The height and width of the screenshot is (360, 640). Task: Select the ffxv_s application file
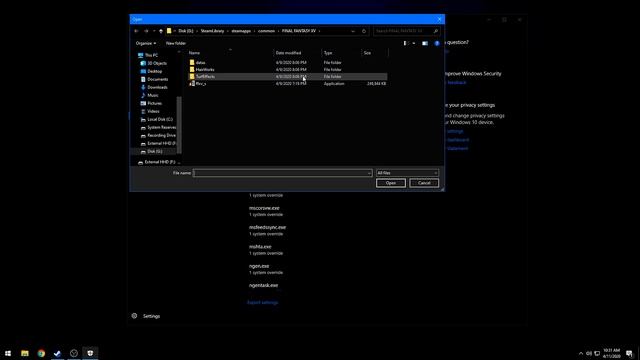[x=201, y=83]
